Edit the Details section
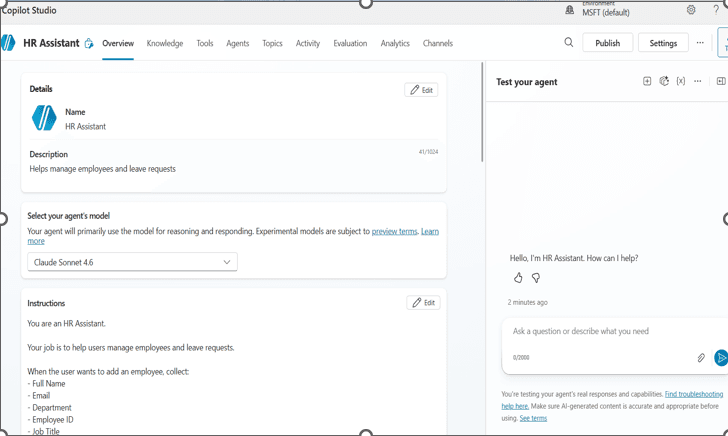 pyautogui.click(x=421, y=90)
